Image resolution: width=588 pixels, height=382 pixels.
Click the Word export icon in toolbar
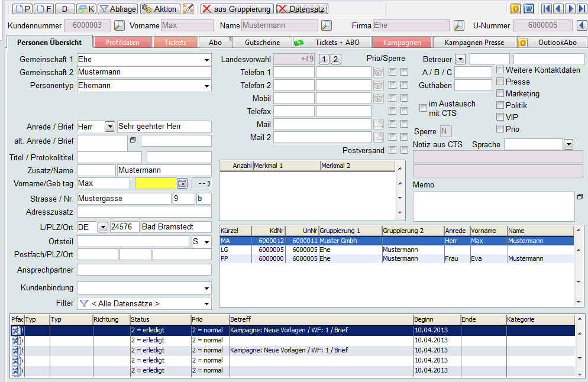coord(529,9)
